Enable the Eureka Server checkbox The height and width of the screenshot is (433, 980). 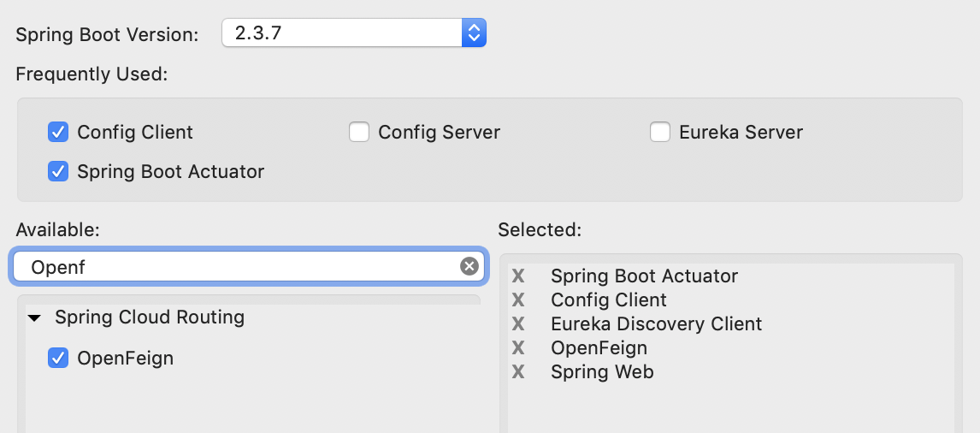coord(660,133)
